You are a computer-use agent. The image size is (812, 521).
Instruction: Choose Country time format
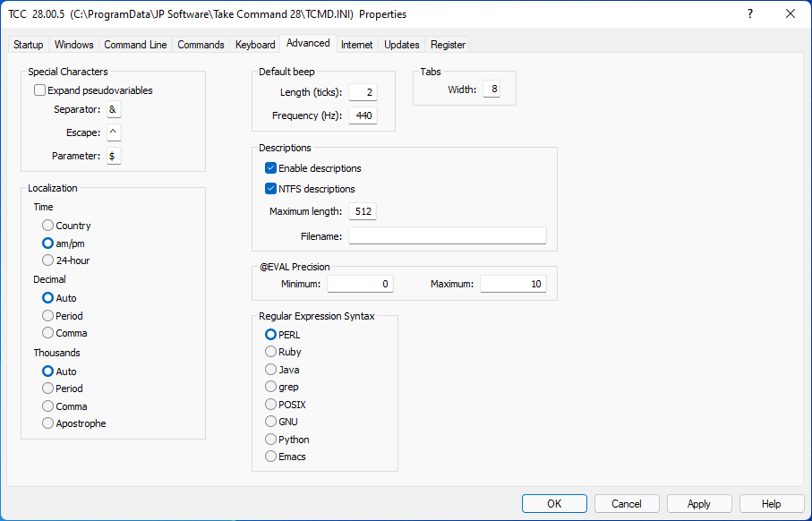[x=66, y=226]
